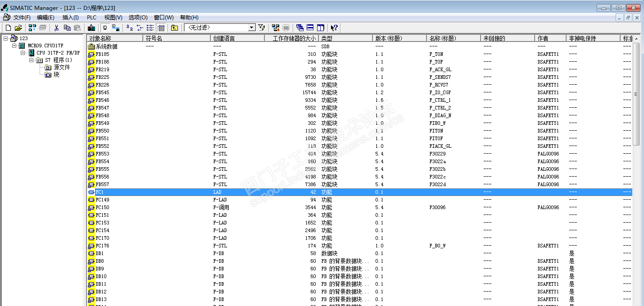The width and height of the screenshot is (644, 306).
Task: Select the FC176 block row
Action: pos(359,246)
